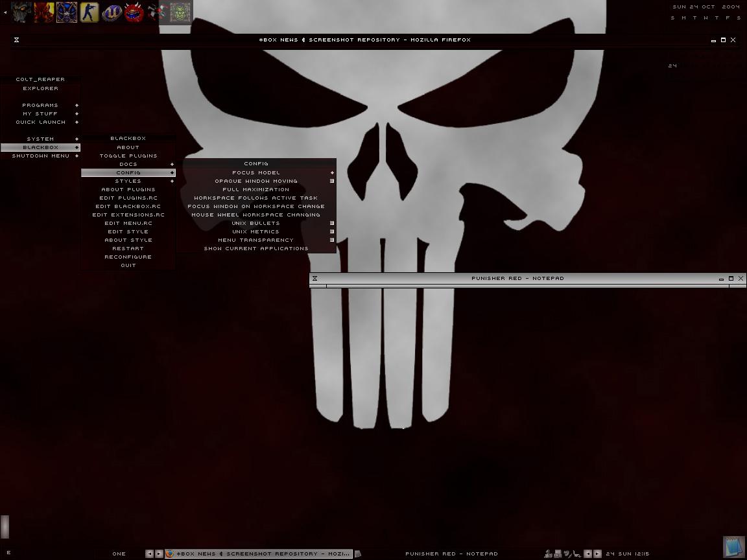Launch the Doom cacodemon icon
This screenshot has width=747, height=560.
tap(134, 12)
